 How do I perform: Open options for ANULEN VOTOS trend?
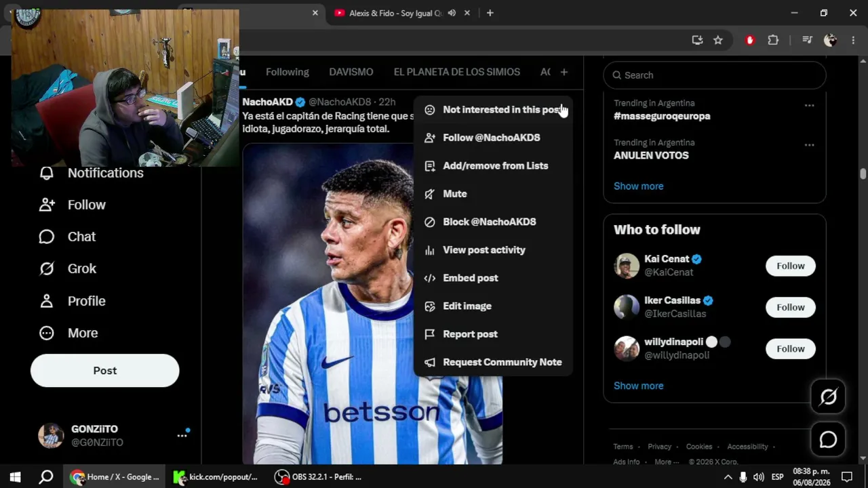pos(809,144)
